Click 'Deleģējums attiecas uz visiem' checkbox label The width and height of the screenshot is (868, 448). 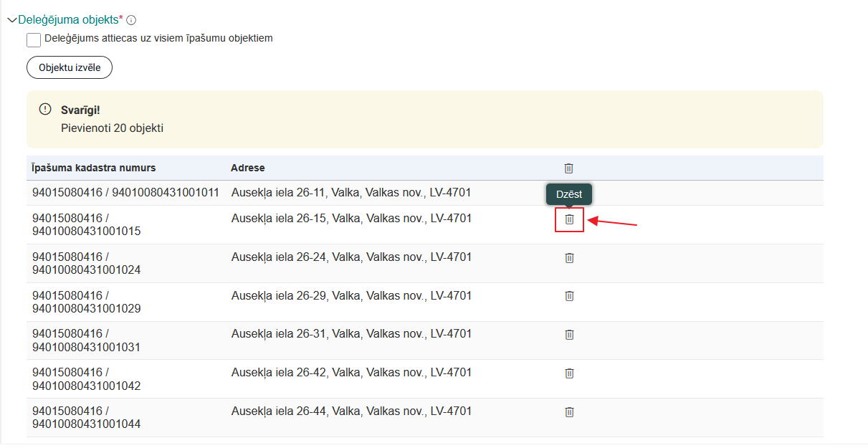[x=158, y=39]
